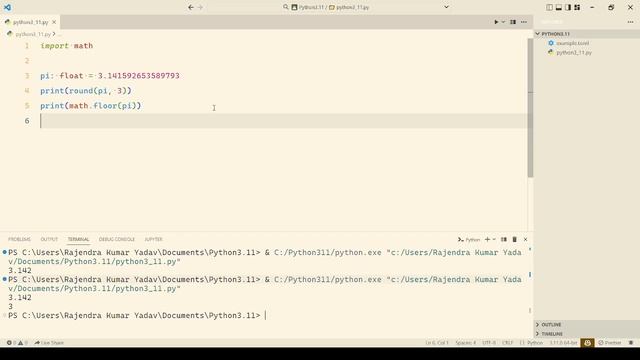Click the second command decoration dot in terminal

4,279
